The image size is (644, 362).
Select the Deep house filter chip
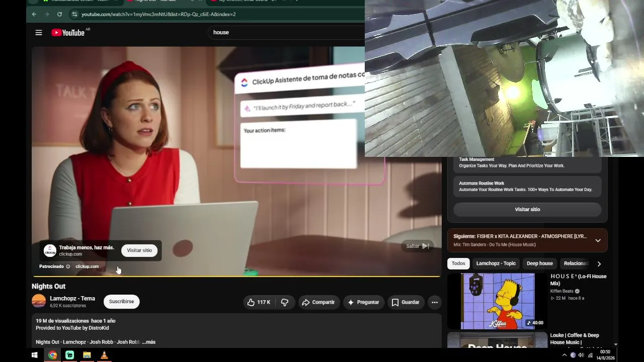coord(540,263)
